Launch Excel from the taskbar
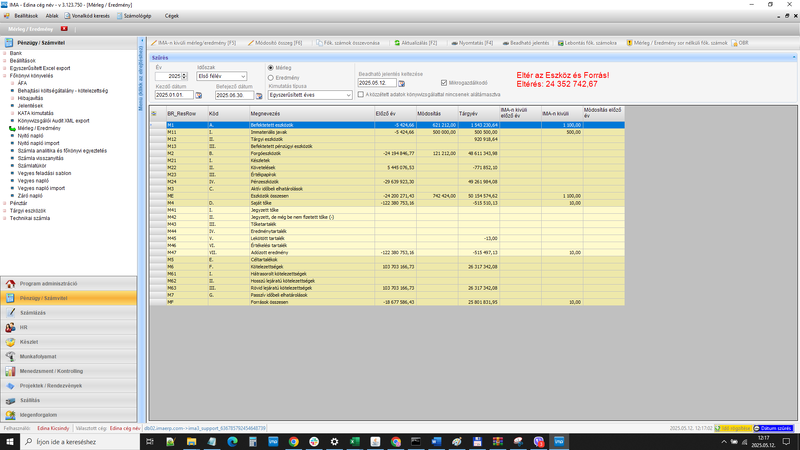The width and height of the screenshot is (800, 450). coord(355,442)
